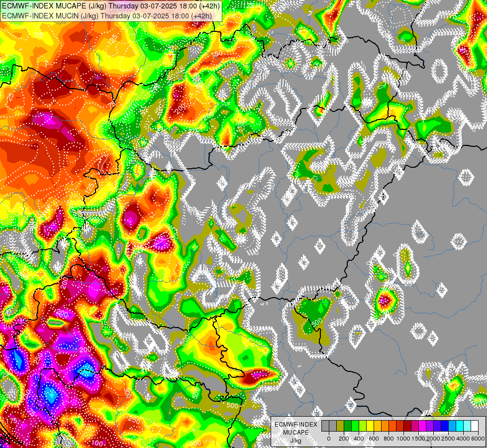
Task: Click the legend tick label 1000
Action: tap(404, 439)
